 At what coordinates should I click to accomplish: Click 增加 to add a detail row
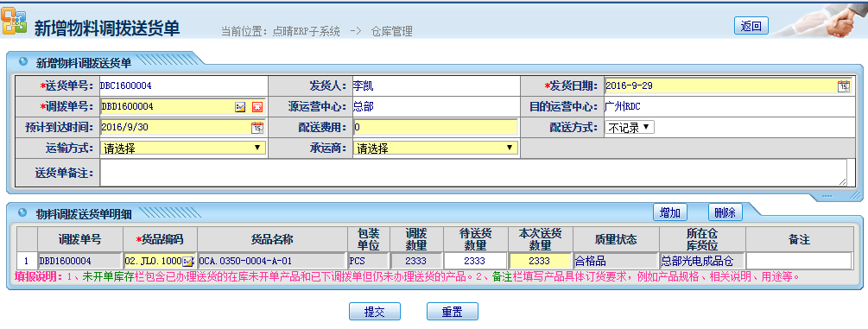(670, 212)
